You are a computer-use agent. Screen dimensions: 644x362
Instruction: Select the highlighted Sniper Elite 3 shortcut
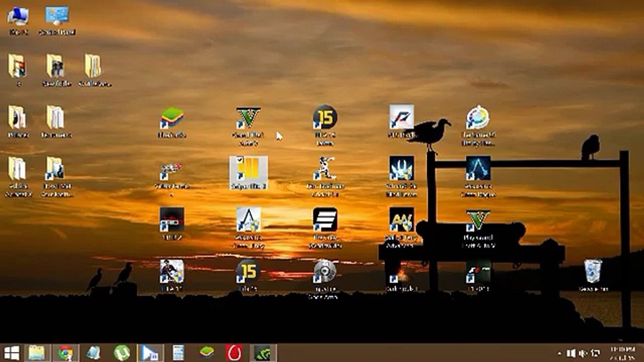(x=249, y=173)
